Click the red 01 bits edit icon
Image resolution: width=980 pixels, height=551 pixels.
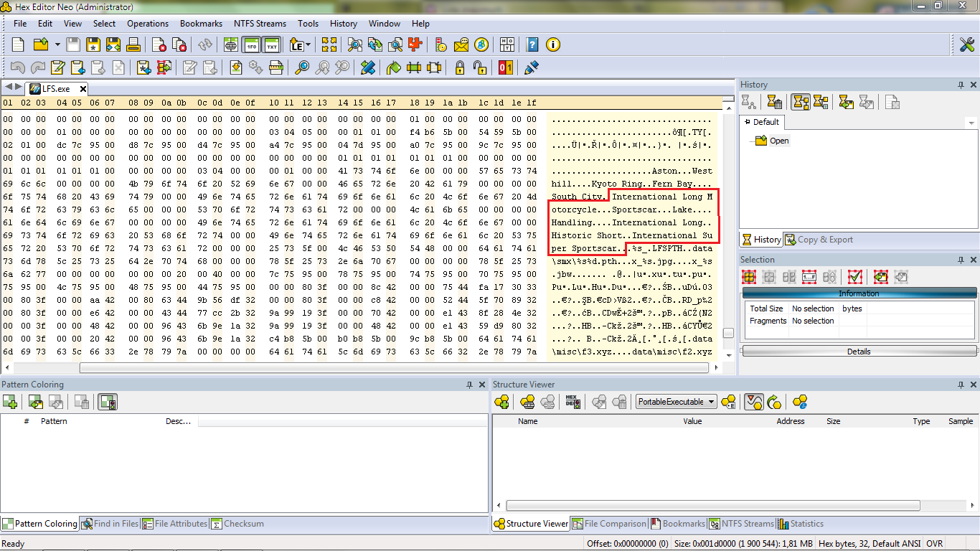(x=505, y=67)
